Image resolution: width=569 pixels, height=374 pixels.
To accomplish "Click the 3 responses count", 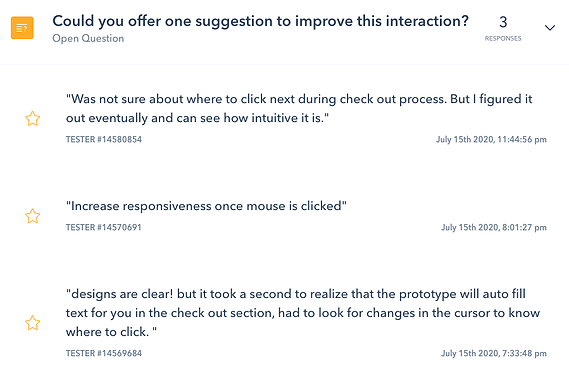I will (x=503, y=28).
